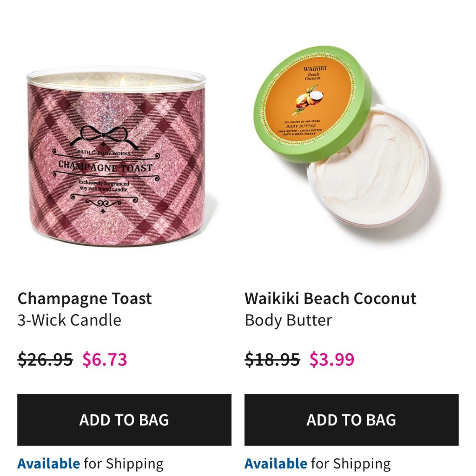Click the 3-Wick Candle subtitle text

tap(69, 320)
